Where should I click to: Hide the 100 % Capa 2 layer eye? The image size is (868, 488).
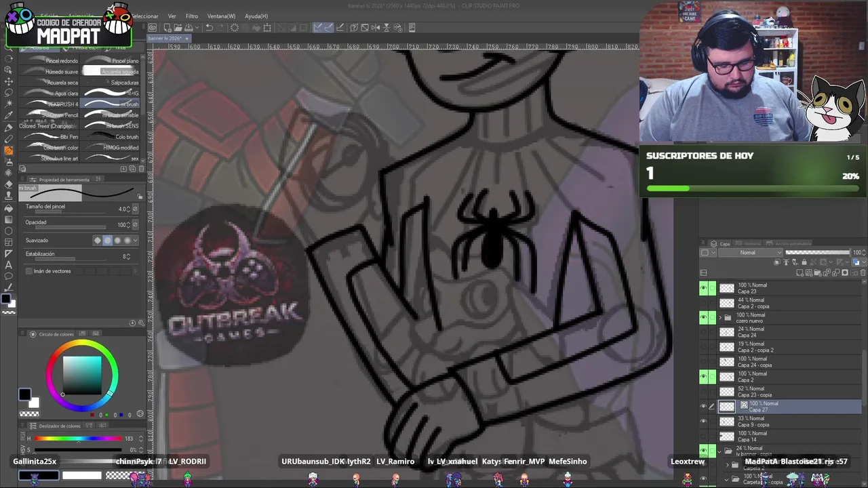click(x=703, y=376)
